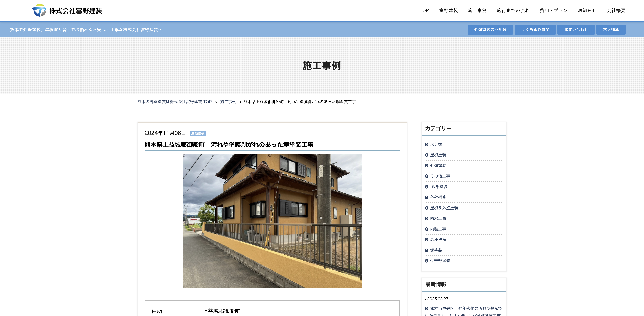Image resolution: width=644 pixels, height=316 pixels.
Task: Open 鉄部塗装 category link
Action: click(x=439, y=187)
